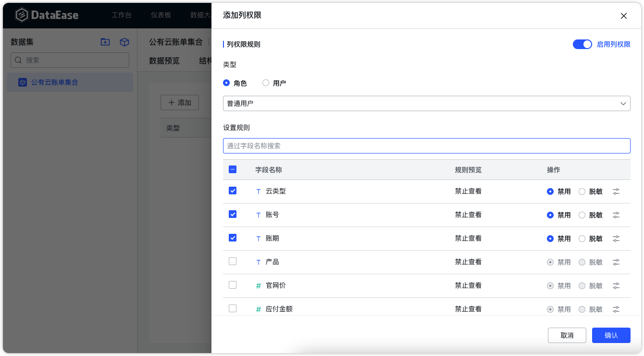Image resolution: width=644 pixels, height=356 pixels.
Task: Check the 应付金额 field checkbox
Action: click(233, 308)
